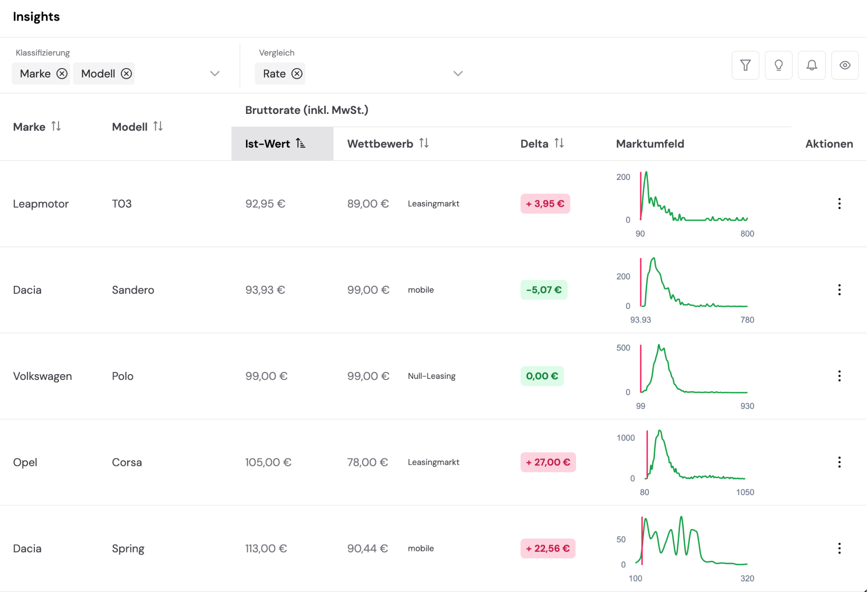The height and width of the screenshot is (592, 868).
Task: Remove the Modell classification chip
Action: tap(126, 74)
